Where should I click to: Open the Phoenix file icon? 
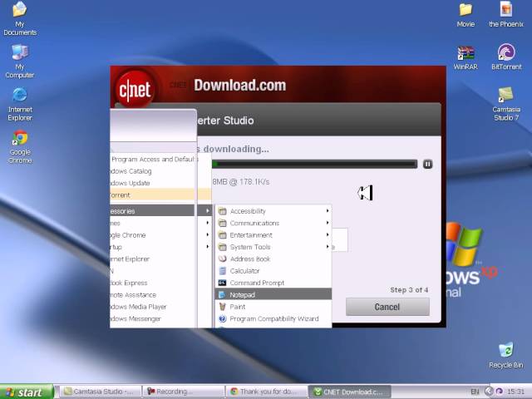click(506, 15)
